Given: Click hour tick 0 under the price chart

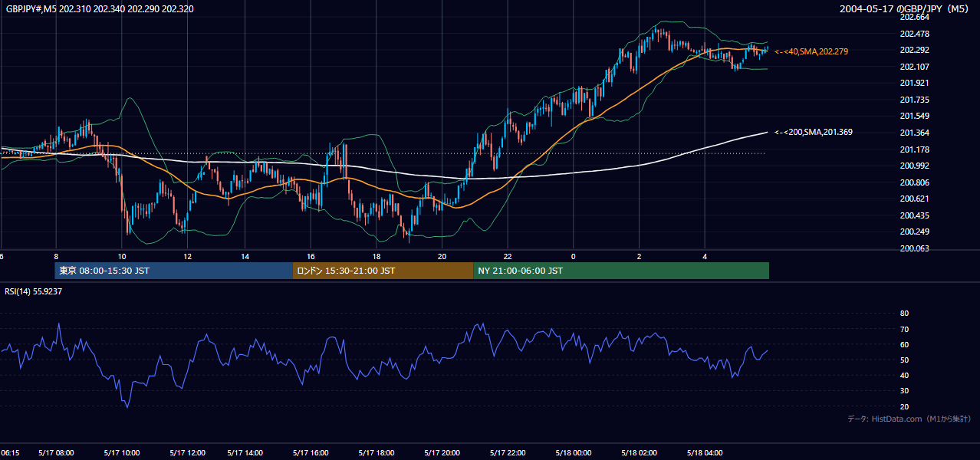Looking at the screenshot, I should (x=574, y=256).
